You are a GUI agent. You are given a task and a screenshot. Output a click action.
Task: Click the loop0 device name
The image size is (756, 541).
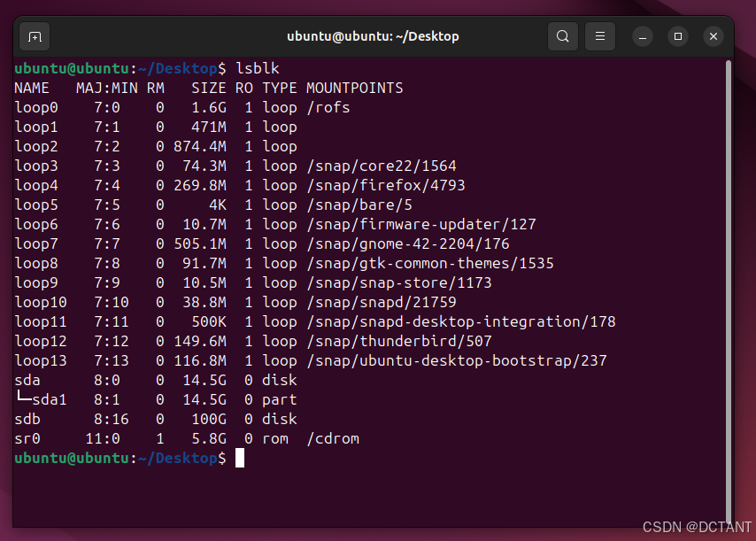coord(36,107)
